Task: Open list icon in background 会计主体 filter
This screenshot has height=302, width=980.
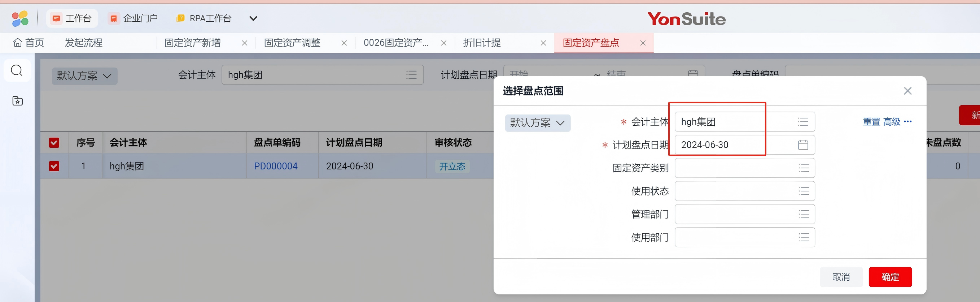Action: point(411,75)
